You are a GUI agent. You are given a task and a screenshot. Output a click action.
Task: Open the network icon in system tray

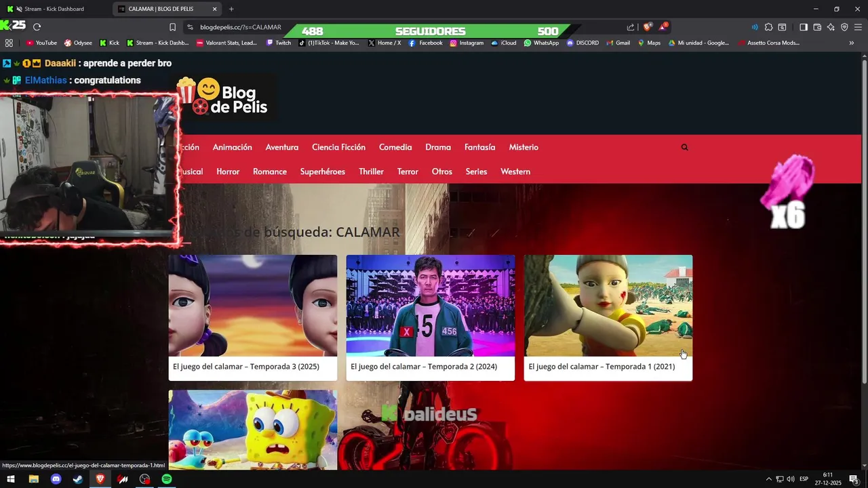(x=780, y=479)
